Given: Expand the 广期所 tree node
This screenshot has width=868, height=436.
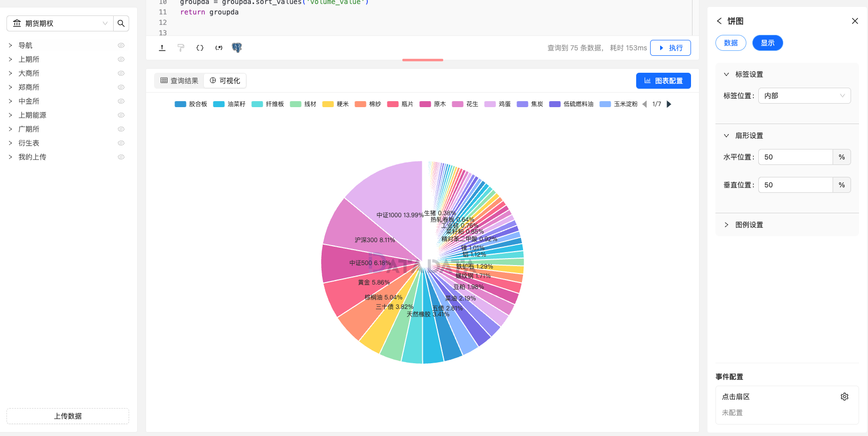Looking at the screenshot, I should (10, 129).
